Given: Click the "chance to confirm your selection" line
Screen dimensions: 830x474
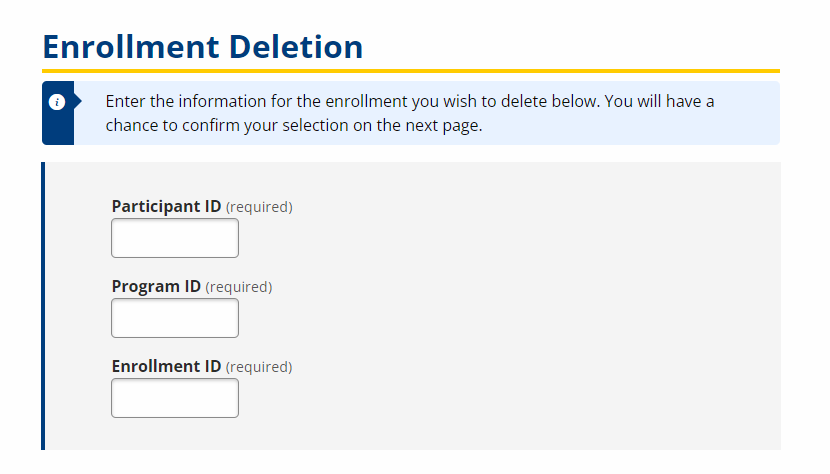Looking at the screenshot, I should pos(294,127).
